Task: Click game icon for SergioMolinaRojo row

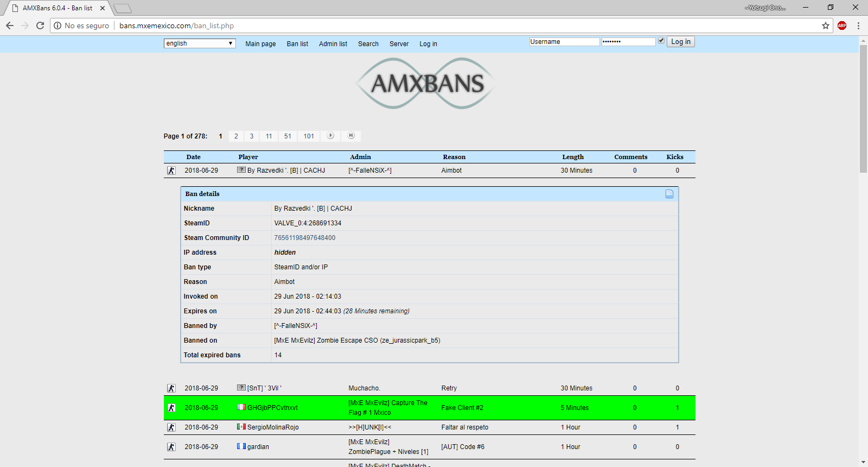Action: 171,427
